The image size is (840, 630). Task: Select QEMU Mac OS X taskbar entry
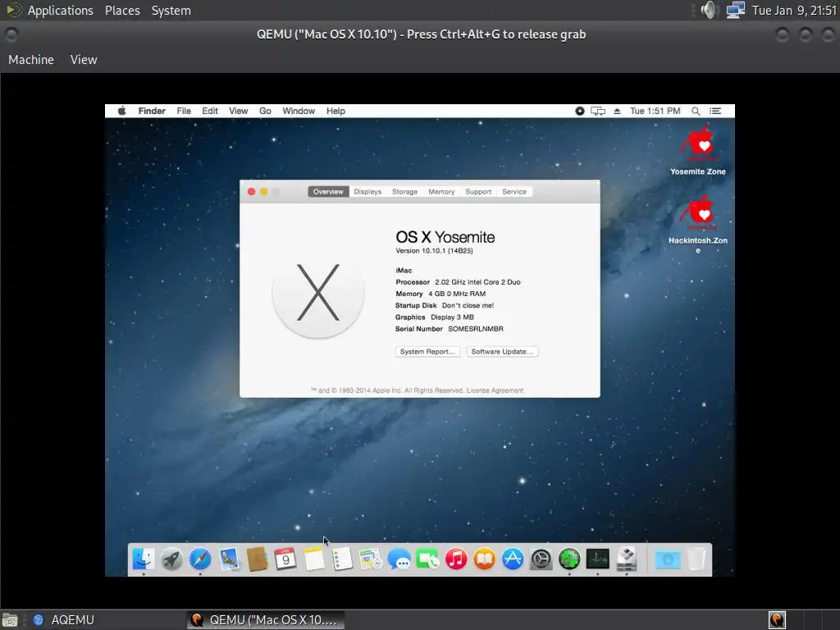point(266,620)
